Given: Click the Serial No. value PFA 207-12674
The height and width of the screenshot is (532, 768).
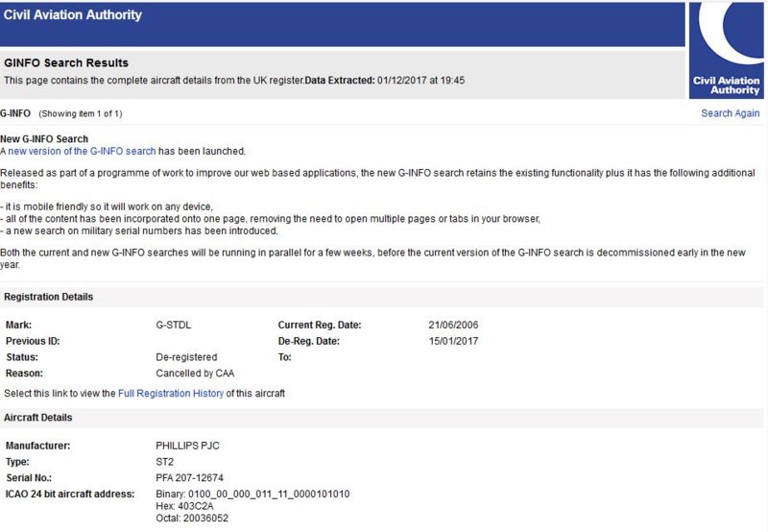Looking at the screenshot, I should (189, 477).
